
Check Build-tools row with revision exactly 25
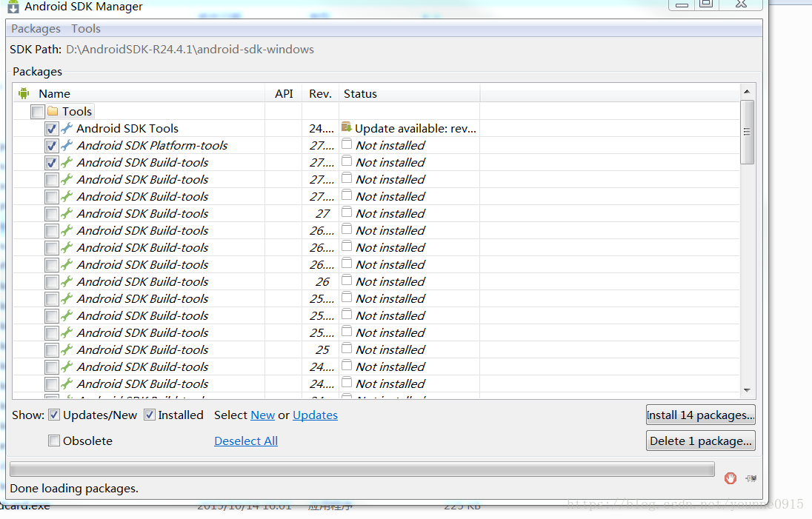[51, 350]
